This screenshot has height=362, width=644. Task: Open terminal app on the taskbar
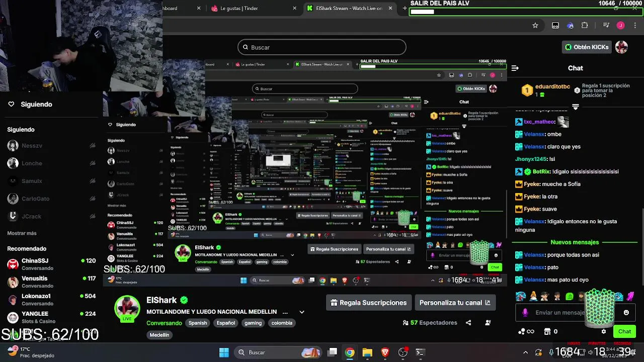point(420,352)
